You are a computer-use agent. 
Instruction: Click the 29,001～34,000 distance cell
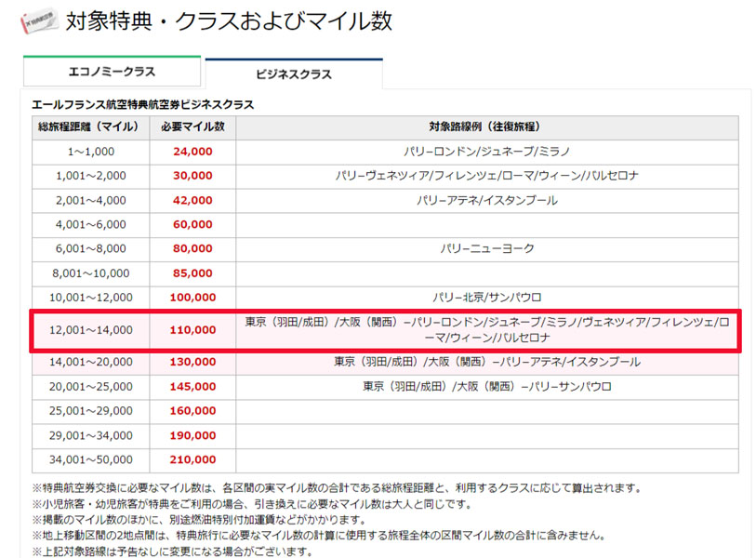point(90,436)
